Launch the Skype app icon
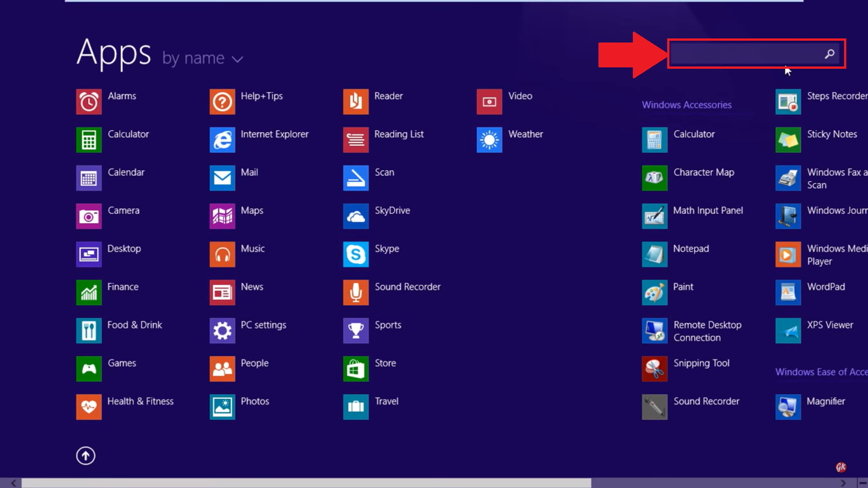 [x=356, y=254]
